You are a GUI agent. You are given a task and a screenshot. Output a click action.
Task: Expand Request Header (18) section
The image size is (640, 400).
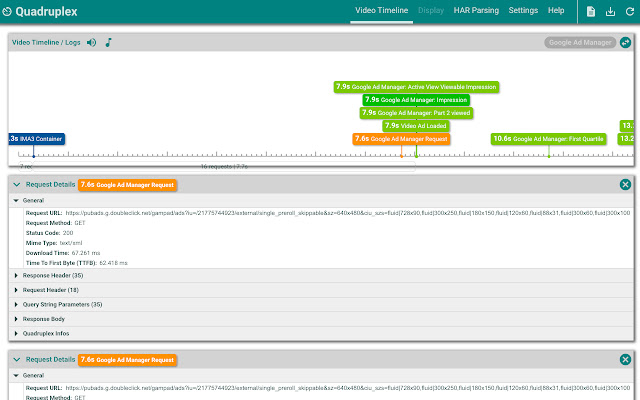tap(321, 290)
